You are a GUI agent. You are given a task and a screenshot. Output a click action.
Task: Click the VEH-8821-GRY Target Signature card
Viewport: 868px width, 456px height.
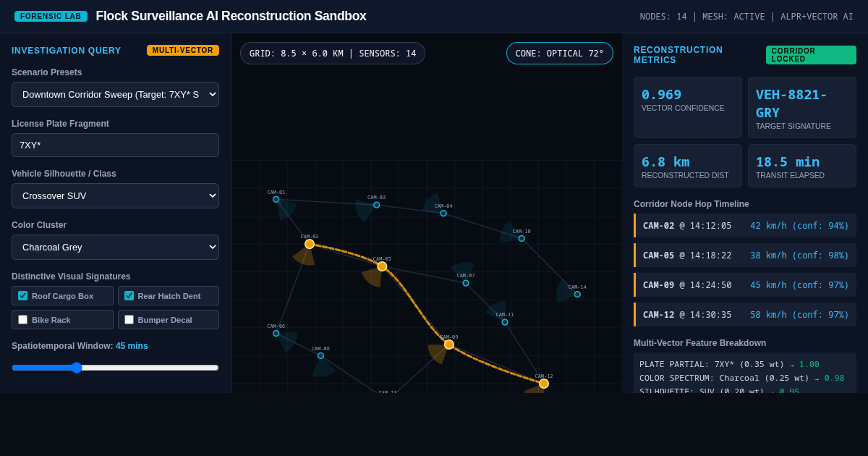tap(802, 107)
